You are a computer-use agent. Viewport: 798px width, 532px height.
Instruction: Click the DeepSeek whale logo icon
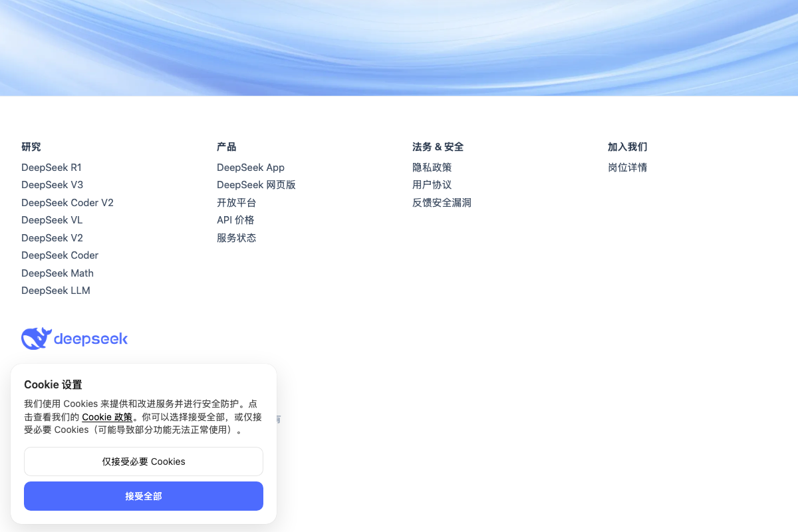coord(37,338)
